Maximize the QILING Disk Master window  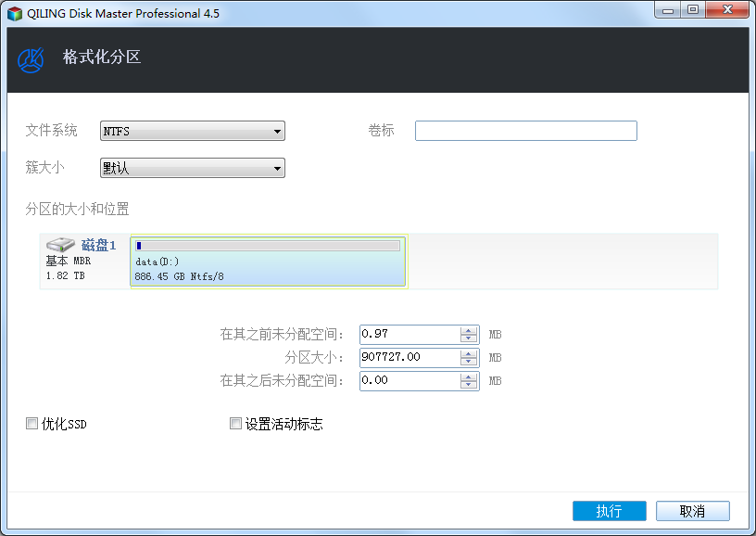coord(693,10)
